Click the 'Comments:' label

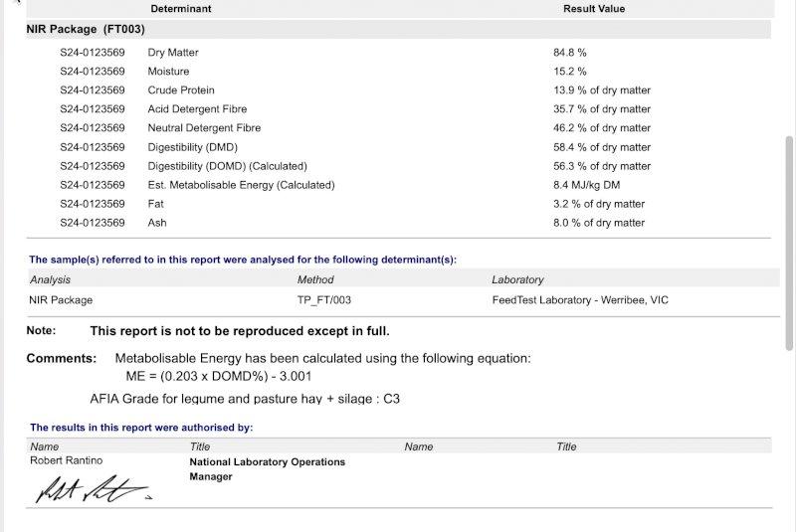click(x=62, y=358)
